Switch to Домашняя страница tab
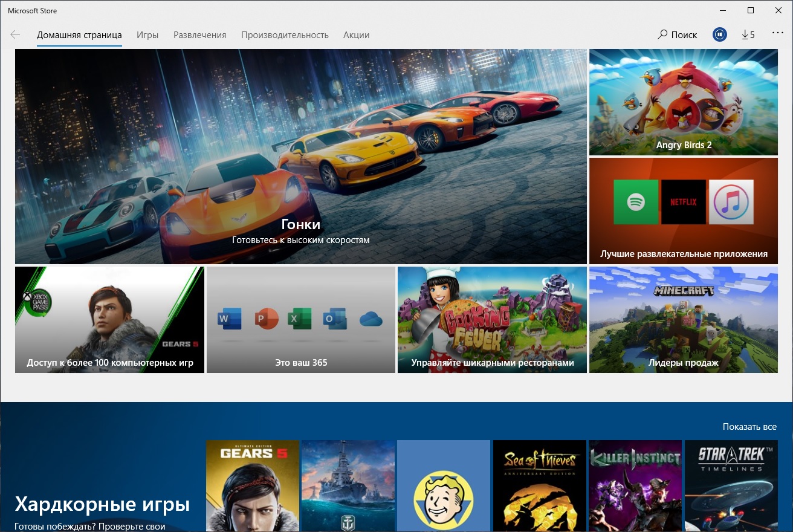This screenshot has width=793, height=532. tap(79, 35)
